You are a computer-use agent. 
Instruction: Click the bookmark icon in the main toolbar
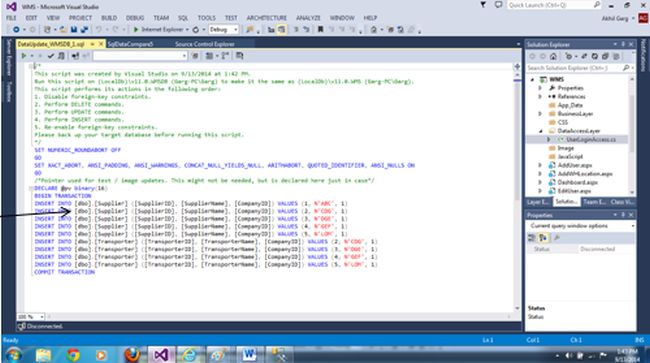click(320, 29)
